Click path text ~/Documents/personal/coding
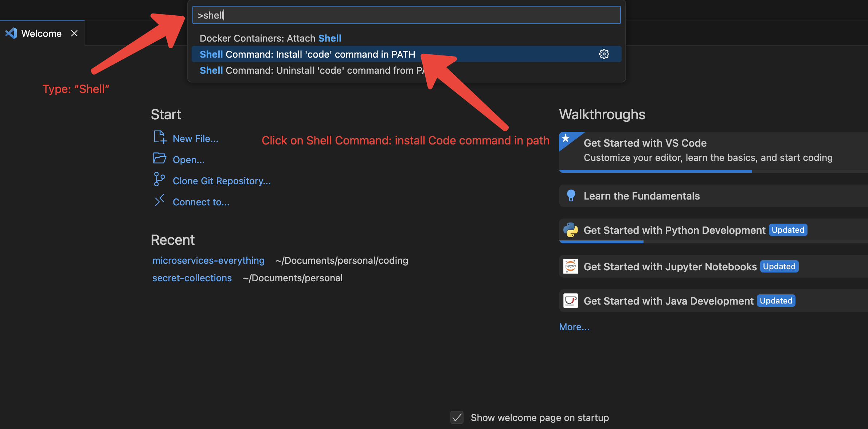 [x=342, y=260]
